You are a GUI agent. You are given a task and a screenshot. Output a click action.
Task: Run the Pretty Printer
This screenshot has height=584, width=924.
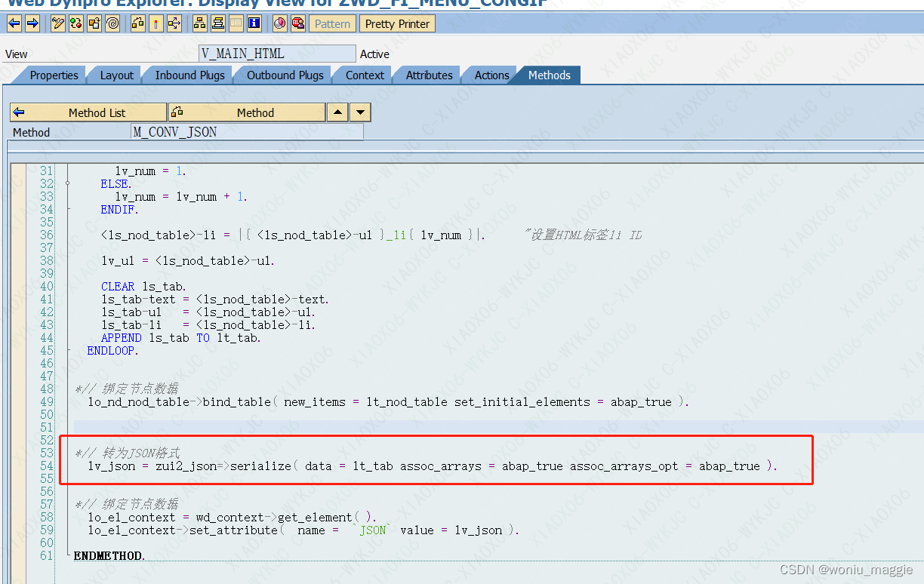click(397, 23)
